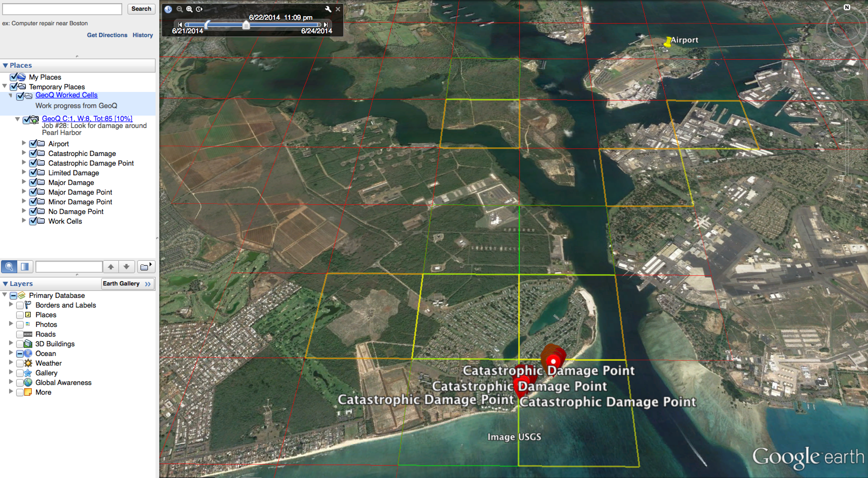Uncheck the Airport folder checkbox
868x478 pixels.
pos(33,144)
